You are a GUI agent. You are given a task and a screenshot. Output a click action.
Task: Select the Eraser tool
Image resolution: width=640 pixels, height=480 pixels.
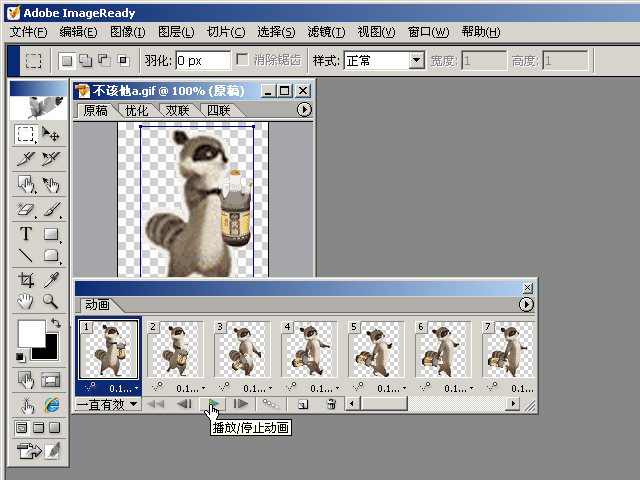[25, 210]
